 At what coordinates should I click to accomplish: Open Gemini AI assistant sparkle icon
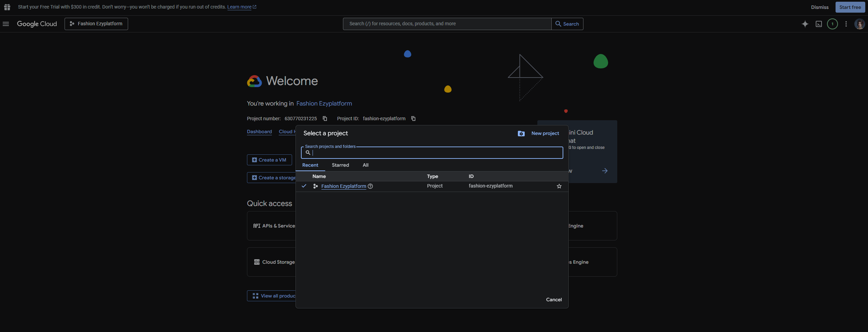point(805,24)
